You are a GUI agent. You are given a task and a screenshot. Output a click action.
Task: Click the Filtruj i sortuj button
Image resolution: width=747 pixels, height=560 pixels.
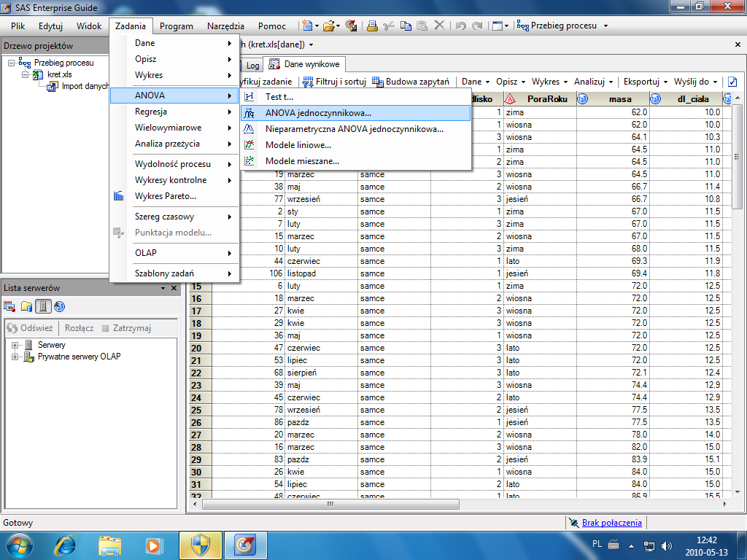click(x=334, y=82)
